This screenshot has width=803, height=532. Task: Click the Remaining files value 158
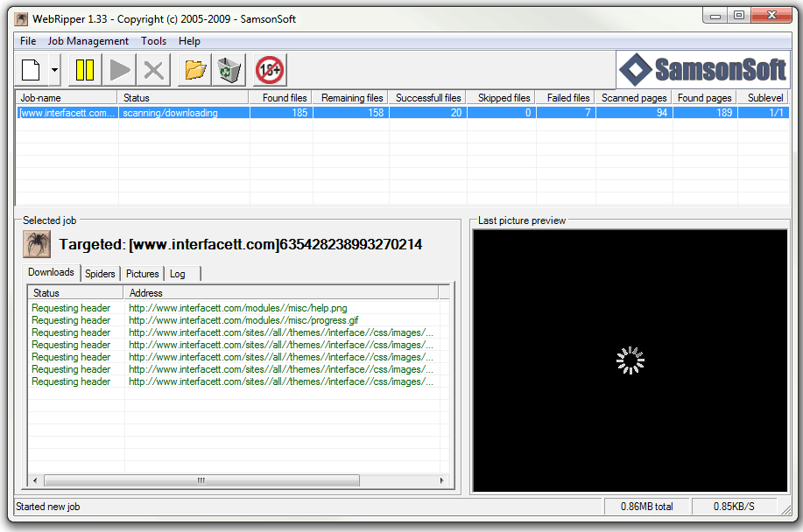click(351, 113)
